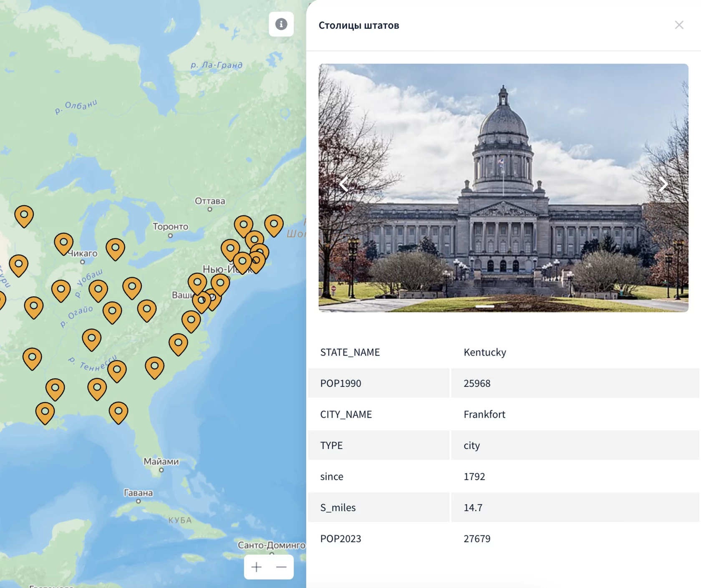Click the map pin left of Чикаго
The height and width of the screenshot is (588, 701).
pos(63,243)
